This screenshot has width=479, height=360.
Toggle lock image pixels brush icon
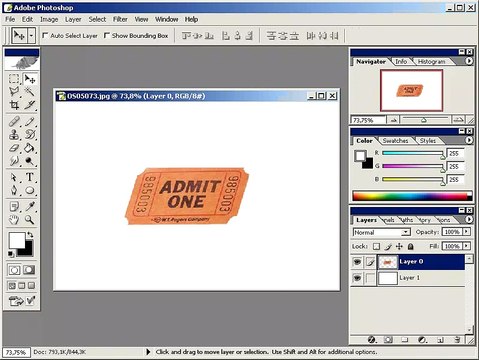(x=388, y=246)
